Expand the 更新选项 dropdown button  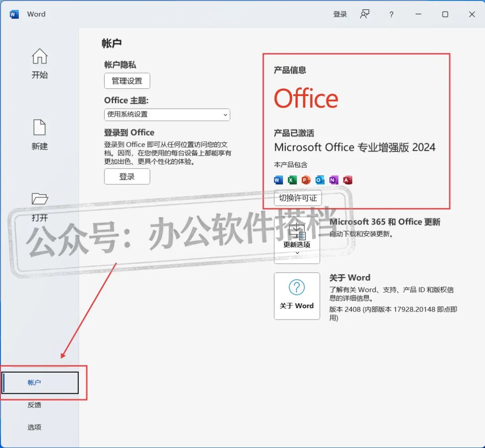(x=297, y=240)
